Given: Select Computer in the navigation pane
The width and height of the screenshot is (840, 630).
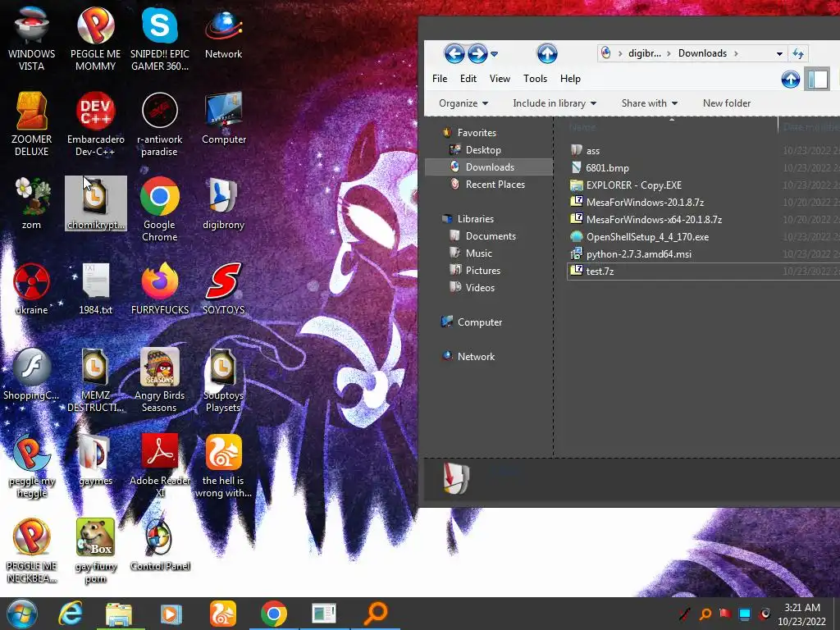Looking at the screenshot, I should point(479,322).
